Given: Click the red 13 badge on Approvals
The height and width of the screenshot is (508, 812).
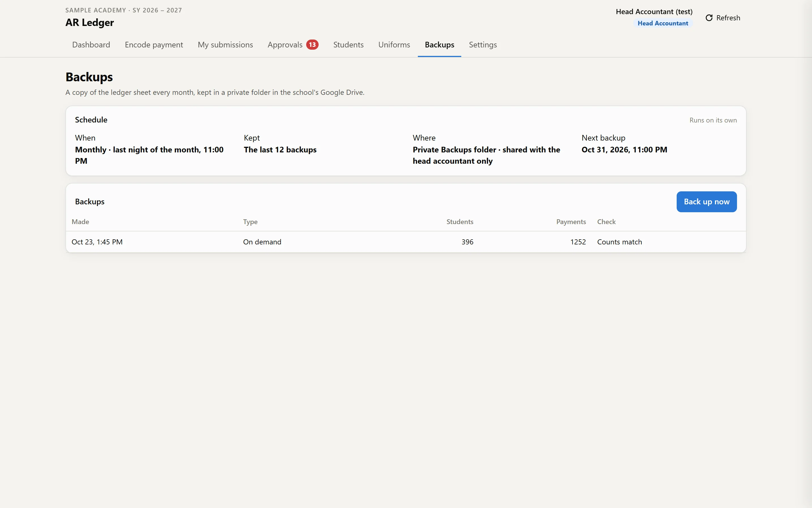Looking at the screenshot, I should tap(312, 45).
